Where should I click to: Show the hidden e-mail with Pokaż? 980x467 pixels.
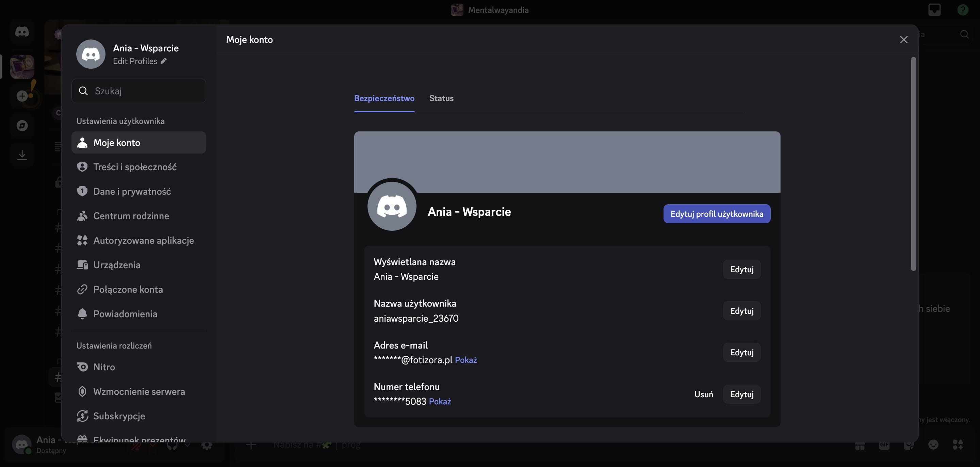pyautogui.click(x=465, y=360)
